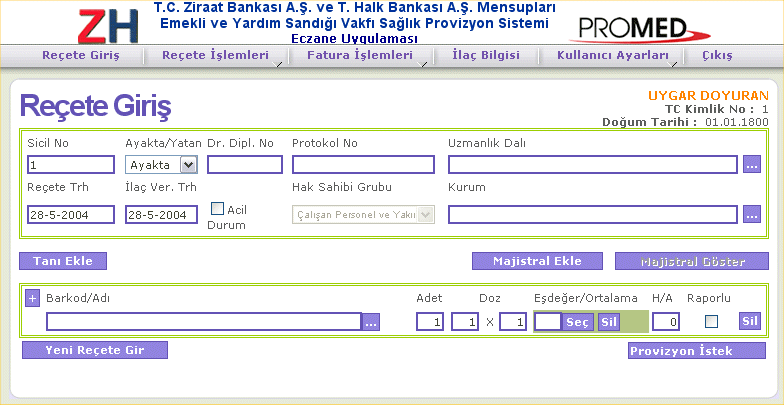Image resolution: width=784 pixels, height=405 pixels.
Task: Toggle the Acil Durum checkbox
Action: tap(218, 208)
